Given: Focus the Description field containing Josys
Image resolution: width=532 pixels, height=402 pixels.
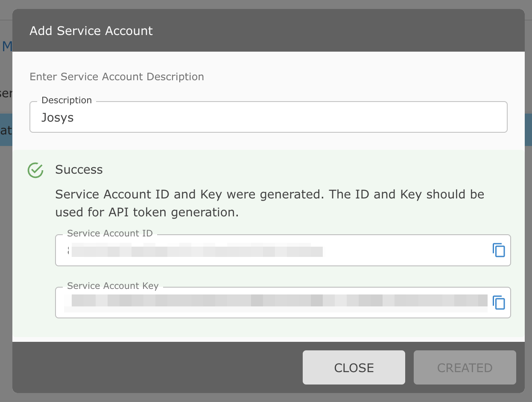Looking at the screenshot, I should [268, 117].
